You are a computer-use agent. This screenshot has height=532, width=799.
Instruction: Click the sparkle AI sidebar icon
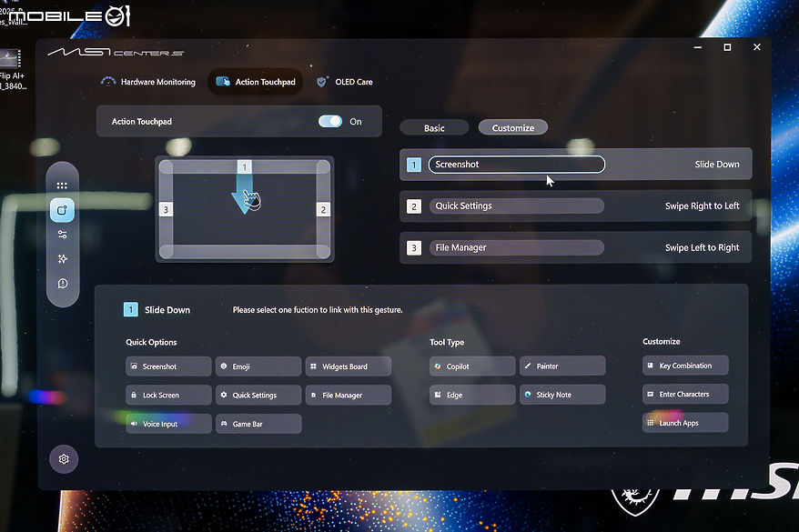(x=62, y=259)
